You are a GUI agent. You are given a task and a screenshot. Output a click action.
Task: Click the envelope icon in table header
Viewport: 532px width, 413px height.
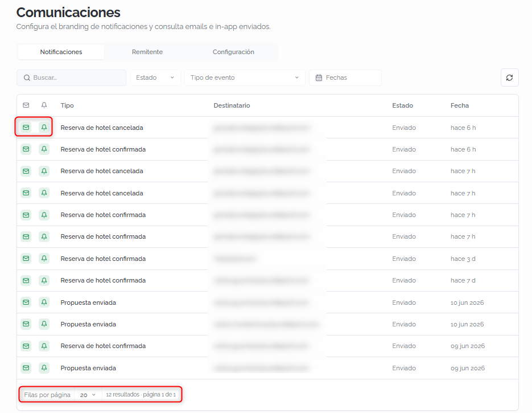[x=26, y=105]
